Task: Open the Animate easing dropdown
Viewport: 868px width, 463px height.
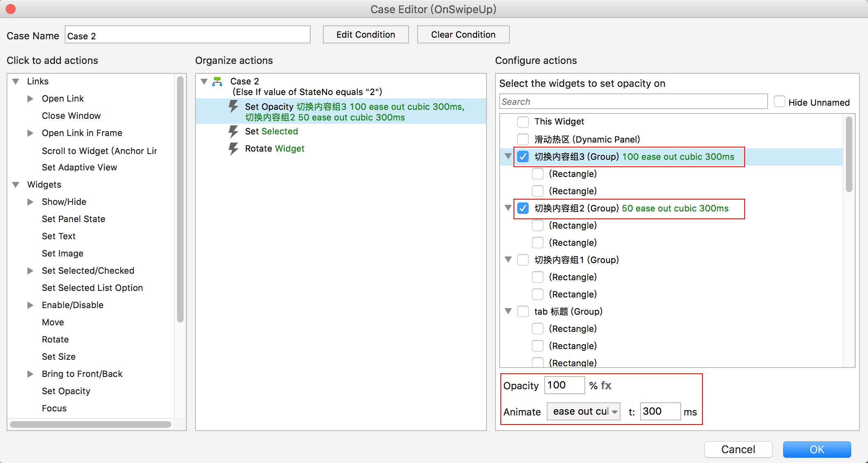Action: pyautogui.click(x=583, y=411)
